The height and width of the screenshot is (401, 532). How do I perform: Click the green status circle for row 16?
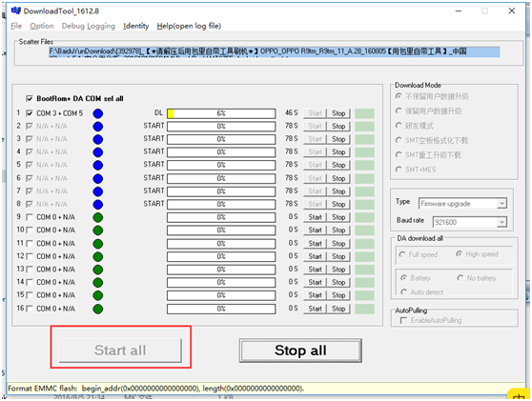[x=97, y=309]
